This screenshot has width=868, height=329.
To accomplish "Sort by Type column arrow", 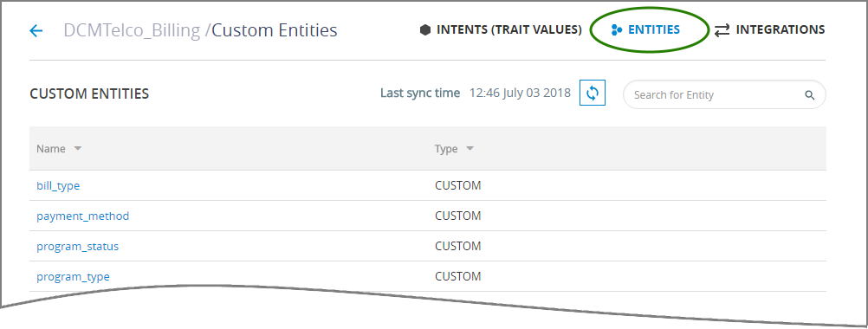I will (x=470, y=148).
